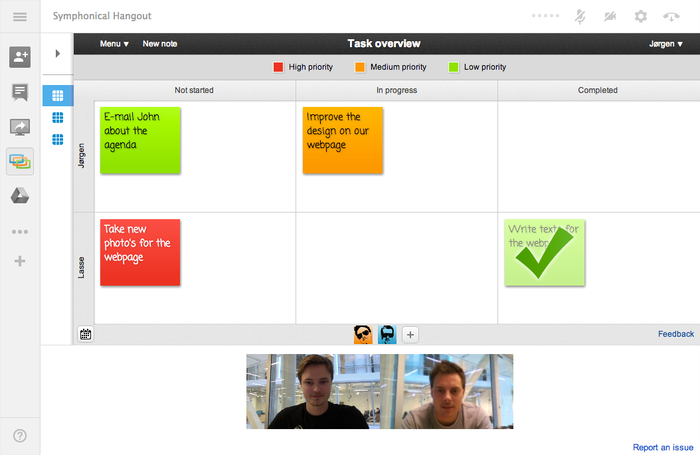Open the Feedback link

tap(676, 334)
